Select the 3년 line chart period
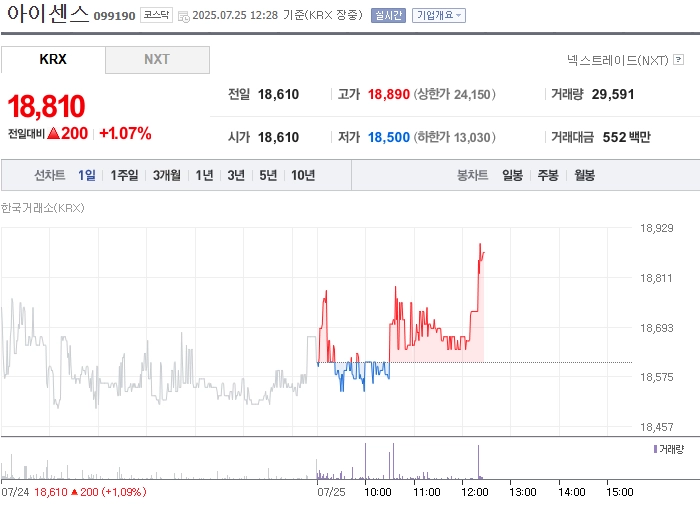This screenshot has height=505, width=700. [x=236, y=175]
